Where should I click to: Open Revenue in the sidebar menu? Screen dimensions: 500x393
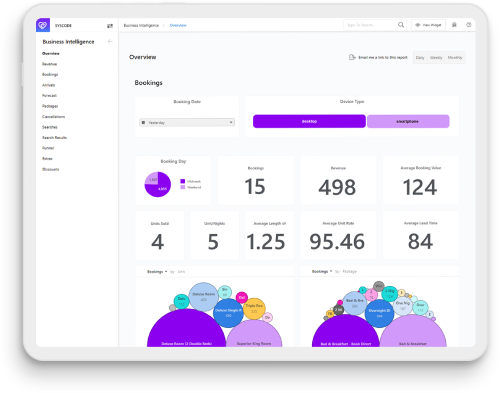coord(49,64)
